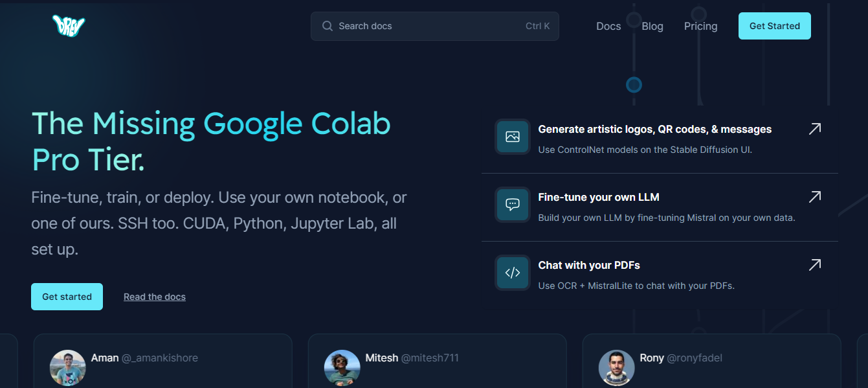
Task: Click the name Rony
Action: point(652,358)
